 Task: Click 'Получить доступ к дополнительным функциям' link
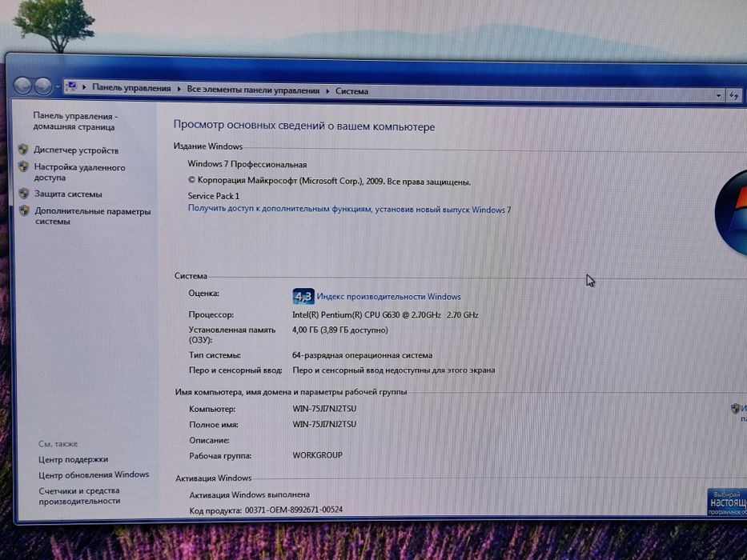(x=349, y=209)
